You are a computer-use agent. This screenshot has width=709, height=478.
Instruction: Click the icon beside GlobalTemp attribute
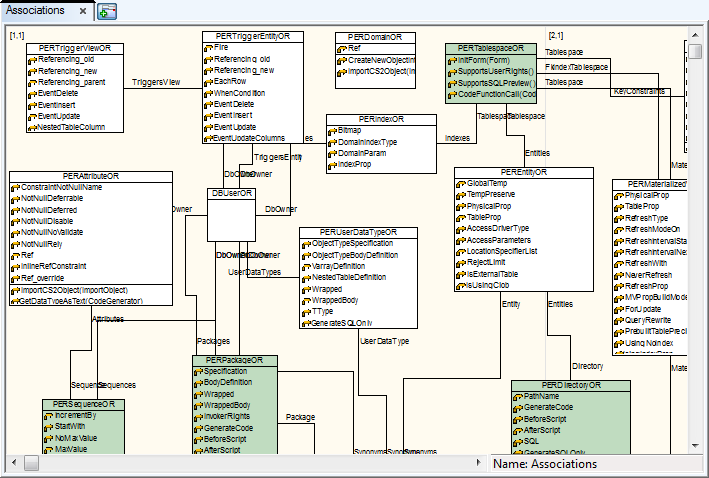click(x=461, y=183)
